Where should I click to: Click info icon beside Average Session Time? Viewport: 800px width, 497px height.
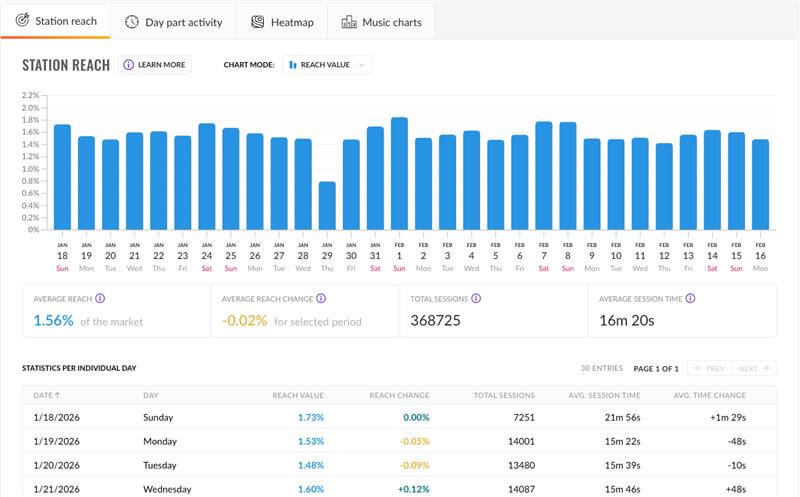click(690, 298)
